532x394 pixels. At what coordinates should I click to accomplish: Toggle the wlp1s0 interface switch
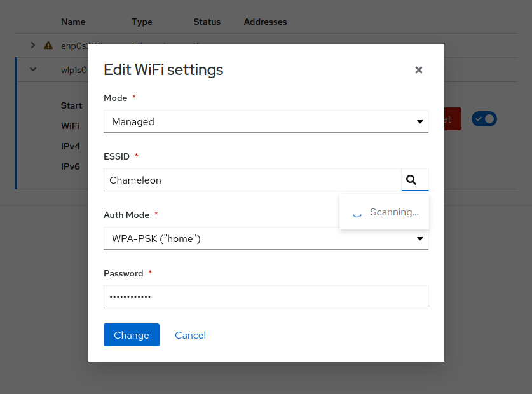click(x=484, y=119)
